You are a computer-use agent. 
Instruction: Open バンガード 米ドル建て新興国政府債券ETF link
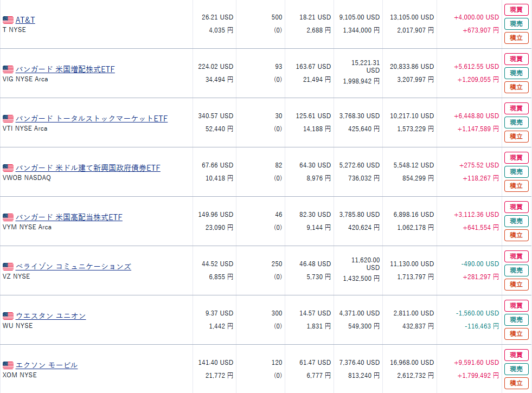click(x=87, y=168)
